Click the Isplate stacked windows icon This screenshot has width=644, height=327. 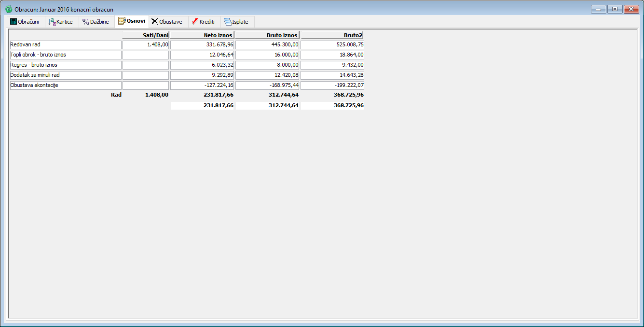click(228, 22)
